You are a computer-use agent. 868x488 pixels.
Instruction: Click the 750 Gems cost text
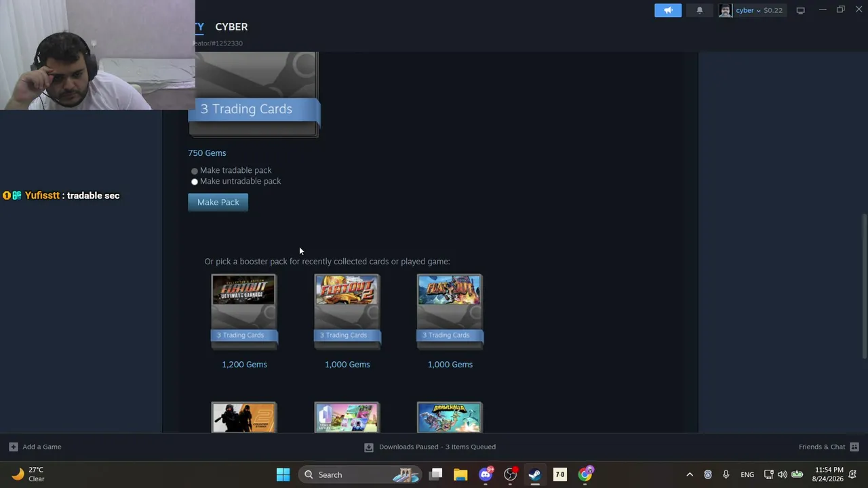point(207,153)
